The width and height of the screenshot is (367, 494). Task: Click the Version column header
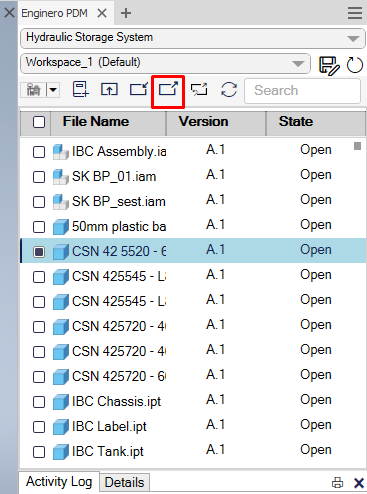click(x=216, y=122)
